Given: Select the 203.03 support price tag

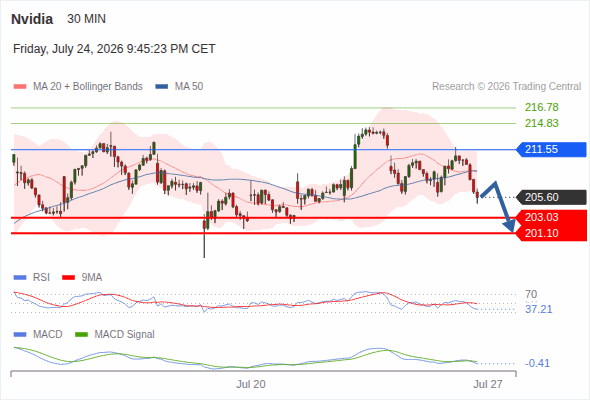Looking at the screenshot, I should 551,217.
